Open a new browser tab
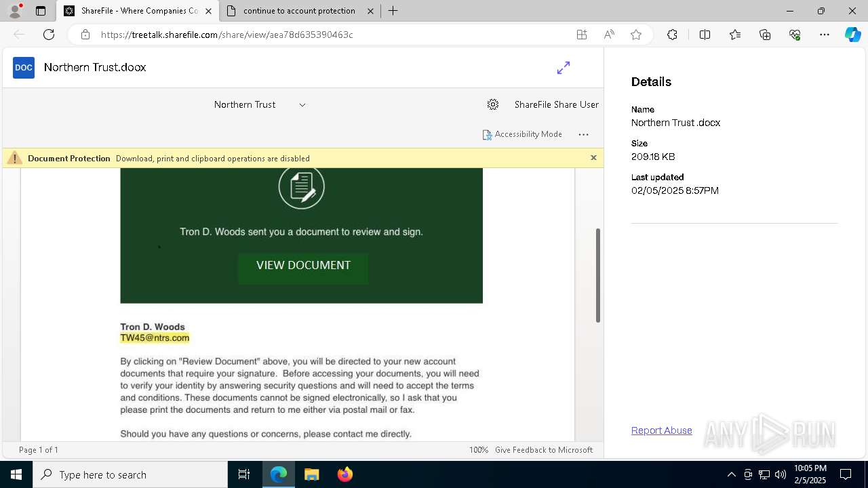Screen dimensions: 868x488 [x=393, y=11]
